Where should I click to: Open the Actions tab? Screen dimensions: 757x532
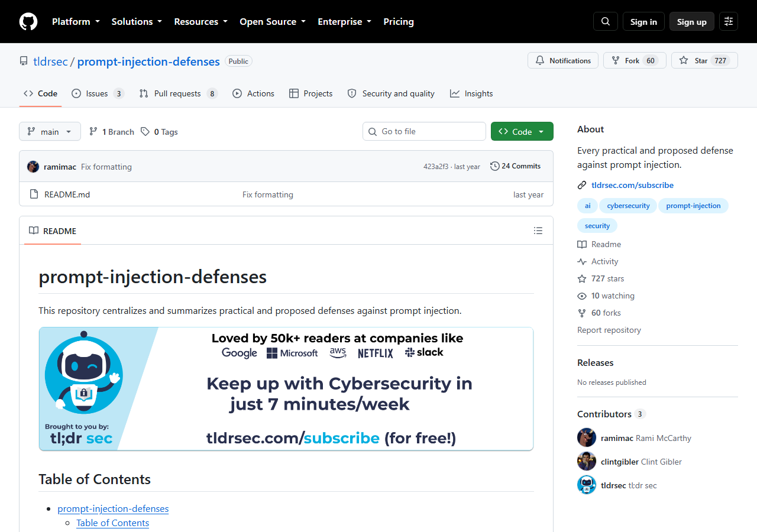(253, 93)
